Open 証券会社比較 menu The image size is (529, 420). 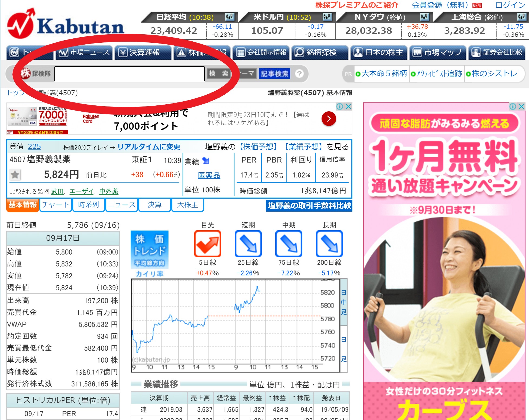(x=497, y=52)
